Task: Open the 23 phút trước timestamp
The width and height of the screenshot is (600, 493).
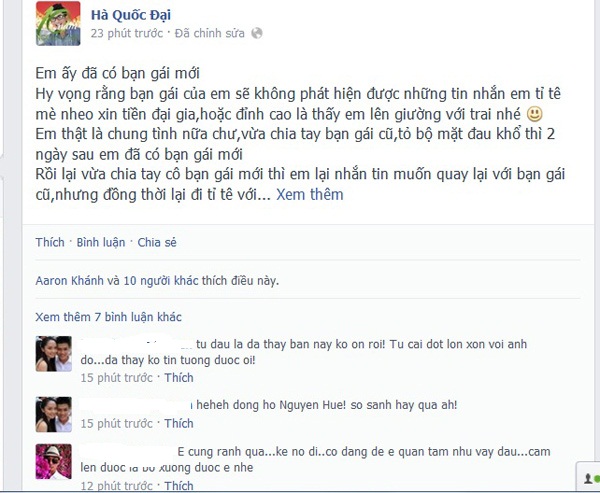Action: click(x=127, y=33)
